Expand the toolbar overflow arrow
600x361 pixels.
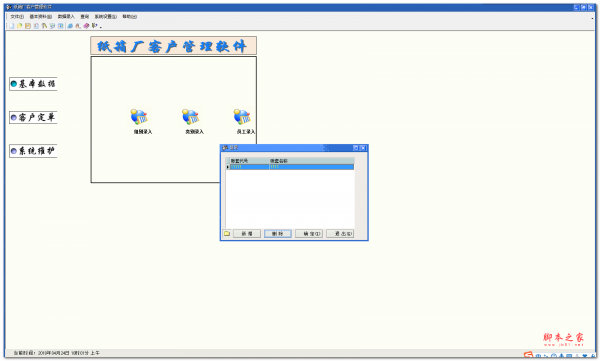[x=101, y=27]
